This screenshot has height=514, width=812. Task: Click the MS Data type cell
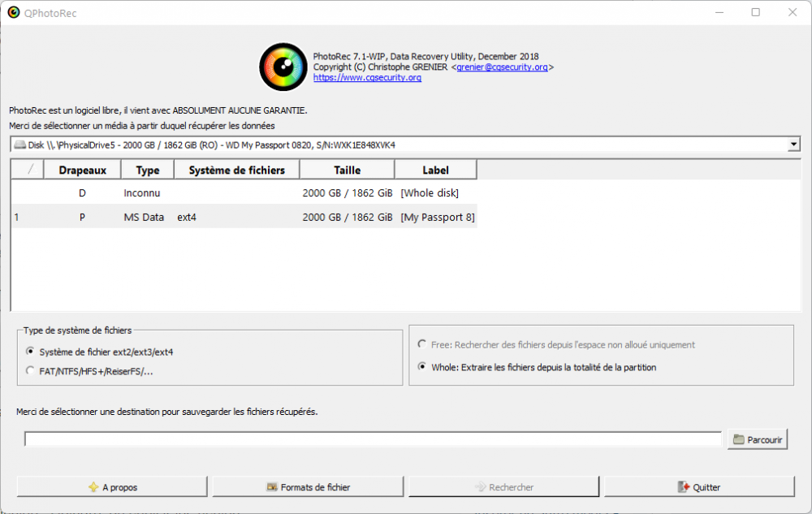pyautogui.click(x=144, y=218)
